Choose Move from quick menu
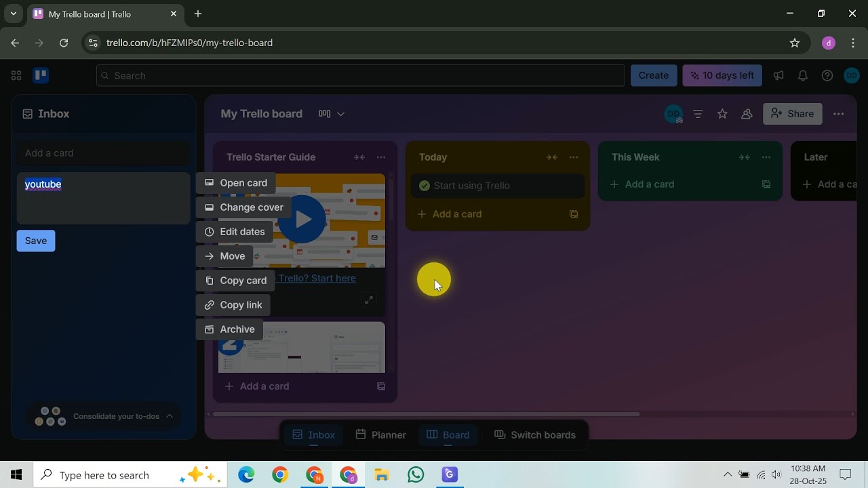The height and width of the screenshot is (488, 868). coord(224,256)
